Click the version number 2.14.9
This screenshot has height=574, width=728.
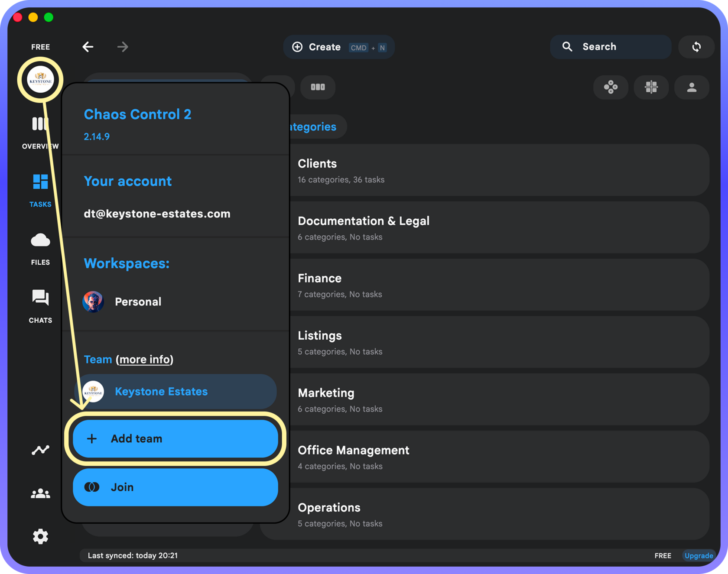97,136
